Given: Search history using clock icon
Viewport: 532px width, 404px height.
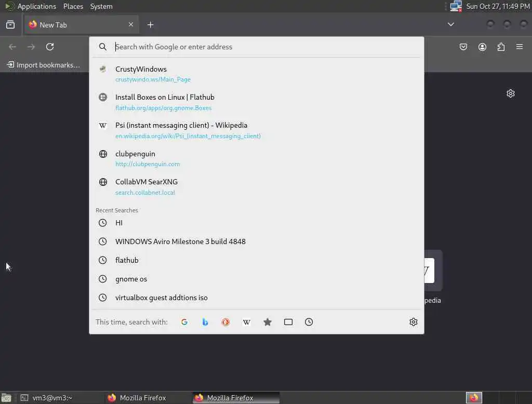Looking at the screenshot, I should pos(309,322).
